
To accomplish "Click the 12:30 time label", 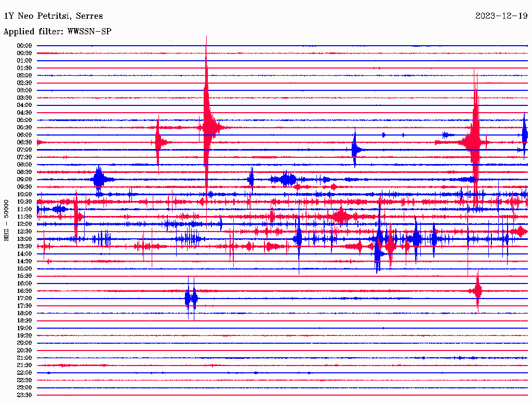I will click(24, 232).
